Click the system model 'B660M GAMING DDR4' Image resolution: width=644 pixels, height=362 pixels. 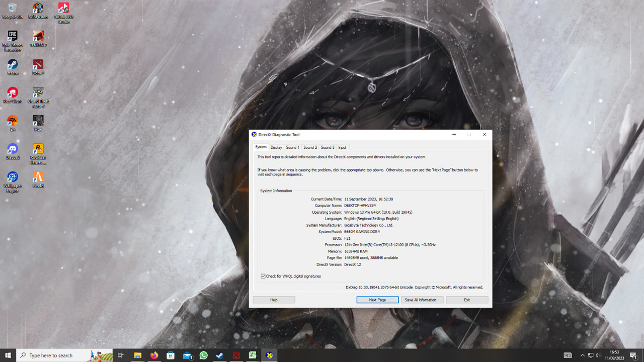pyautogui.click(x=362, y=232)
